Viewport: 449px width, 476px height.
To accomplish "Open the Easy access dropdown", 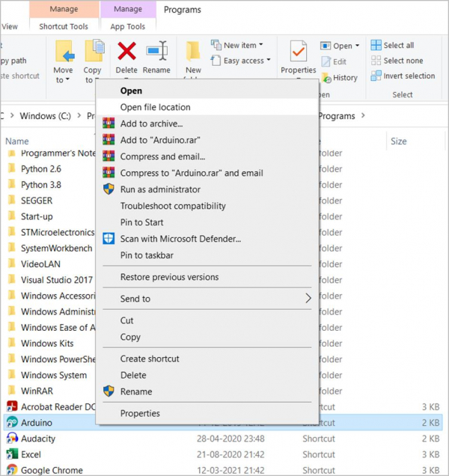I will point(240,61).
